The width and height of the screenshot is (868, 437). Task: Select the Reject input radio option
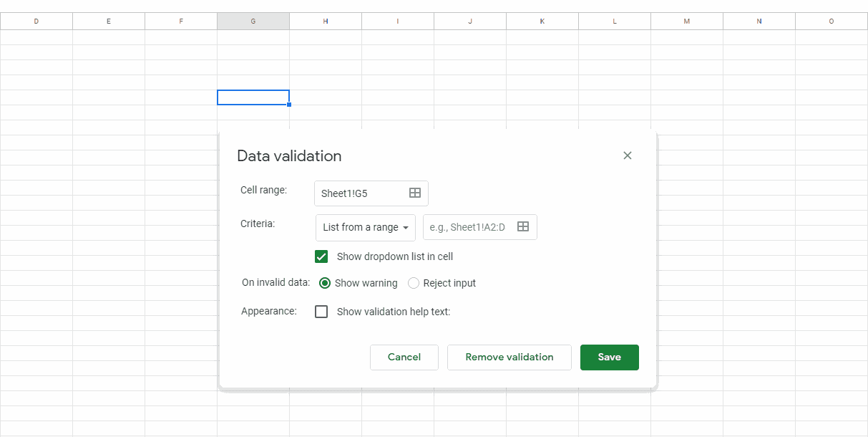coord(414,283)
